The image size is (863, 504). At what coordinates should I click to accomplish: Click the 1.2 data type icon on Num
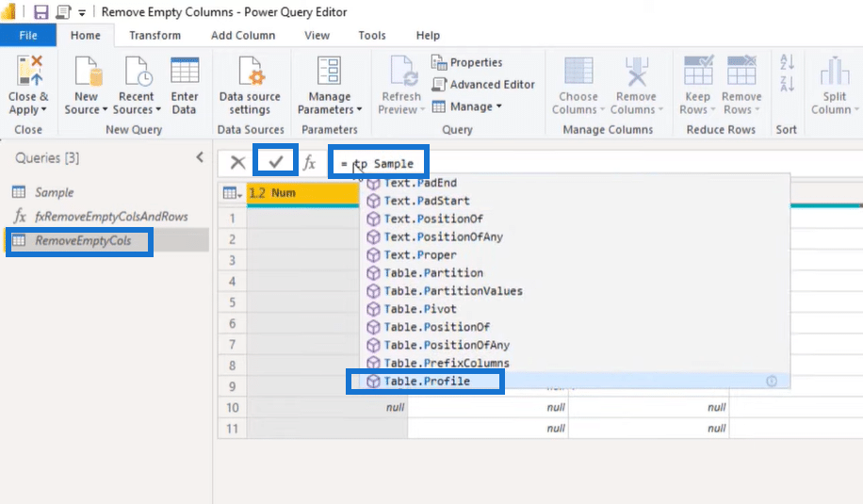coord(257,193)
